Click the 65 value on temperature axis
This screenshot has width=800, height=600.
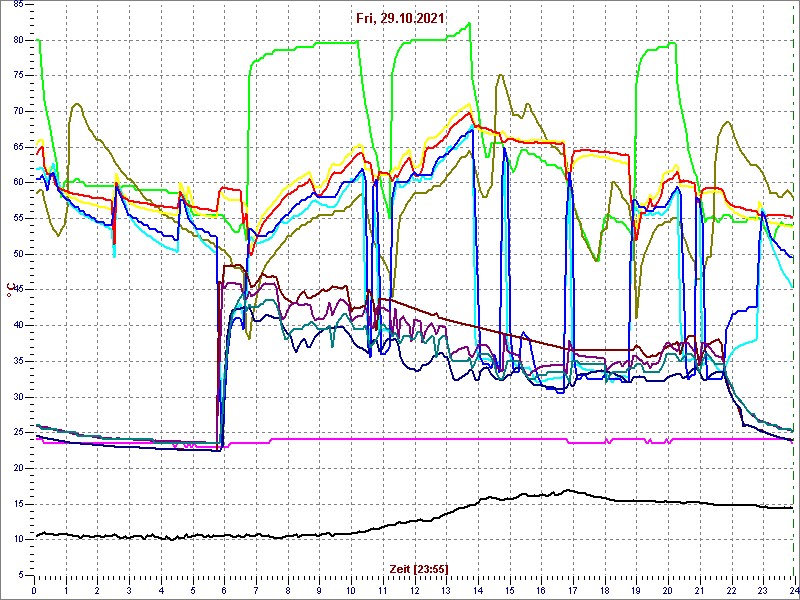point(17,147)
